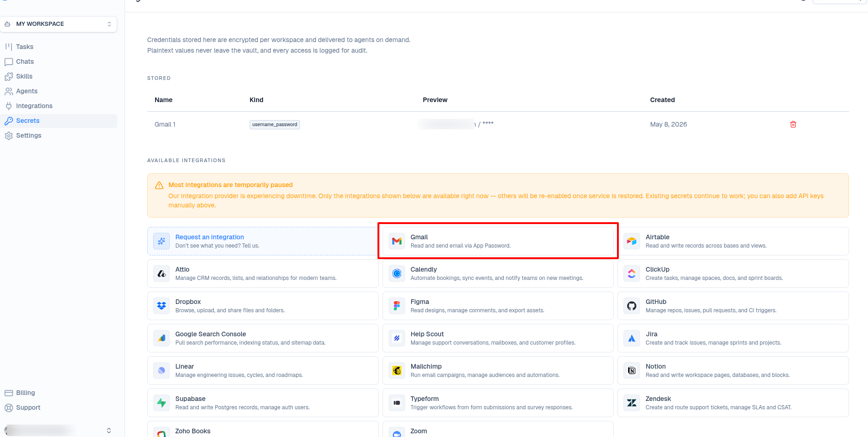Click the GitHub octocat icon
868x437 pixels.
click(x=632, y=306)
